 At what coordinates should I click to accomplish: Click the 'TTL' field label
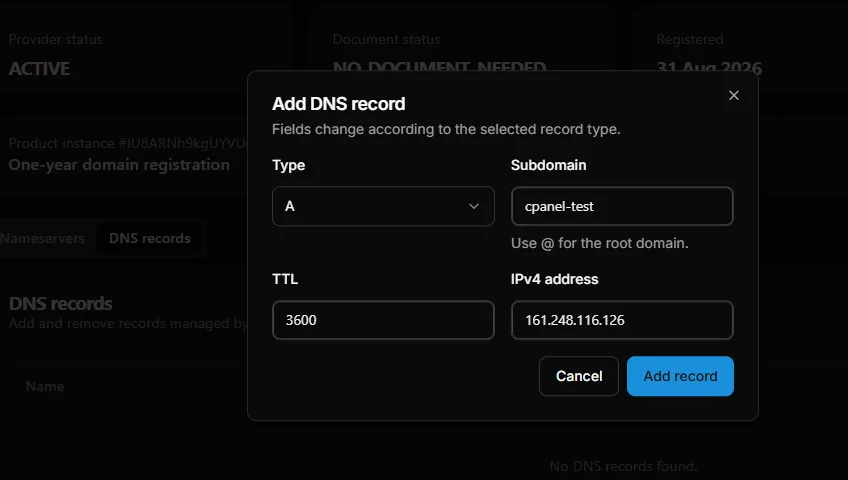(285, 279)
